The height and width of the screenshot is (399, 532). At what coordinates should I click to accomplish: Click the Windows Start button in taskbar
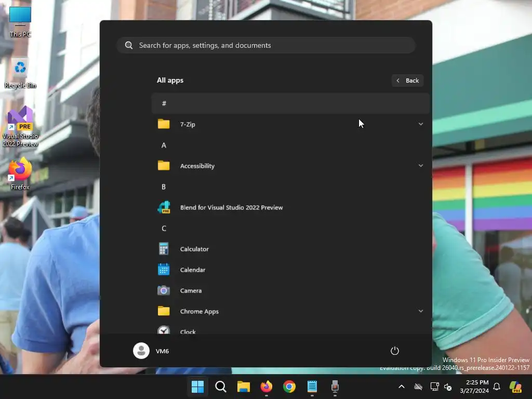[197, 387]
